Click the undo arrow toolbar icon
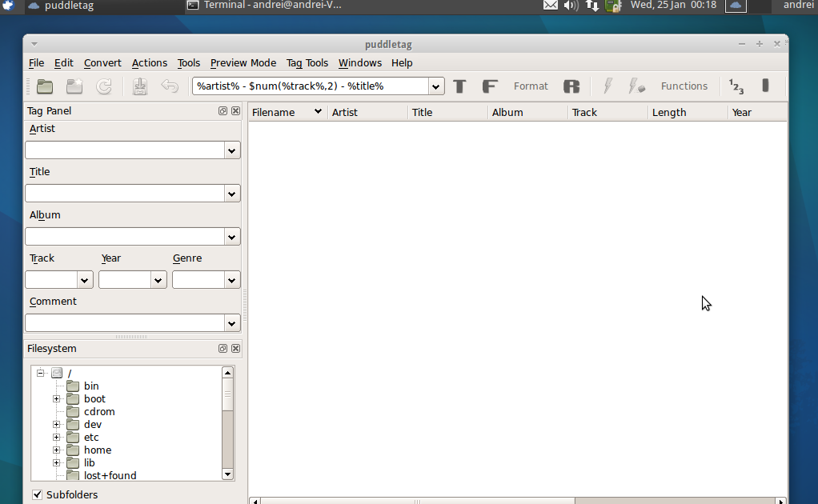This screenshot has width=818, height=504. [x=170, y=86]
